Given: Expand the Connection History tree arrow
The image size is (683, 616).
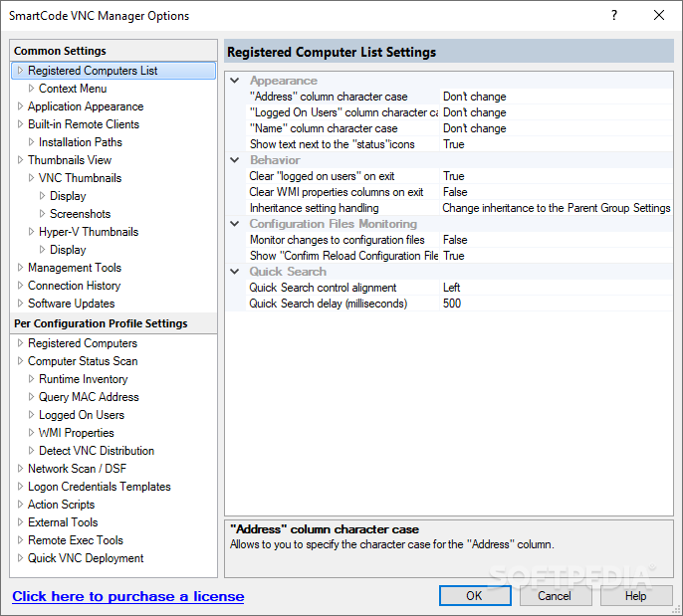Looking at the screenshot, I should (x=20, y=286).
